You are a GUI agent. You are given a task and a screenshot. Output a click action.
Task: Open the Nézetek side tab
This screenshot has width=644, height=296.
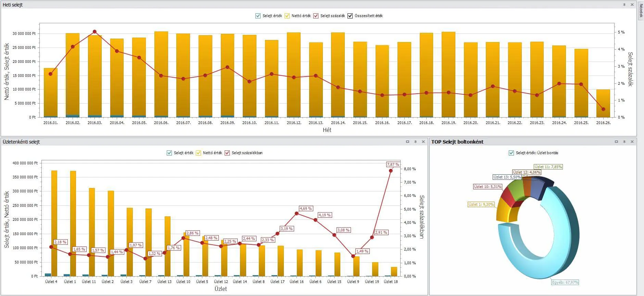pyautogui.click(x=641, y=10)
